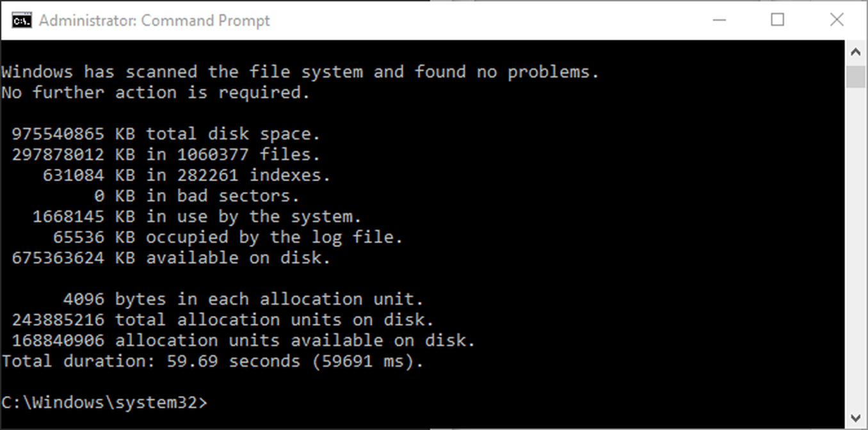Click the 'KB in 1060377 files' line
This screenshot has width=868, height=430.
(166, 155)
